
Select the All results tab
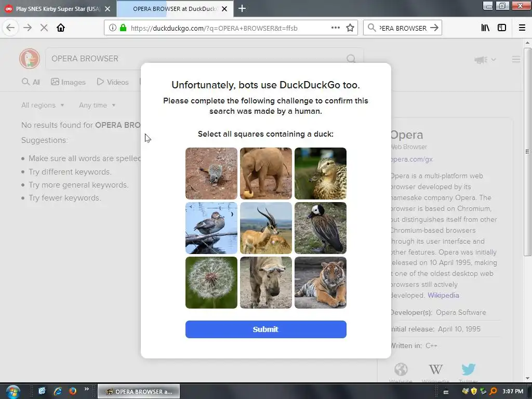[x=31, y=82]
